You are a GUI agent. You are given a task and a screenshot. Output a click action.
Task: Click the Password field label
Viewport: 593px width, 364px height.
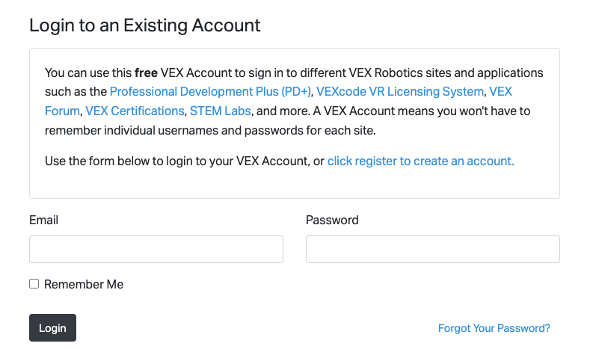(x=332, y=220)
